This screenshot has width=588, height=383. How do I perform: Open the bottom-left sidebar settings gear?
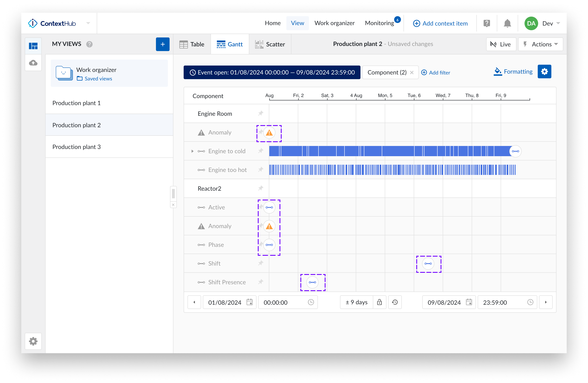click(x=33, y=341)
